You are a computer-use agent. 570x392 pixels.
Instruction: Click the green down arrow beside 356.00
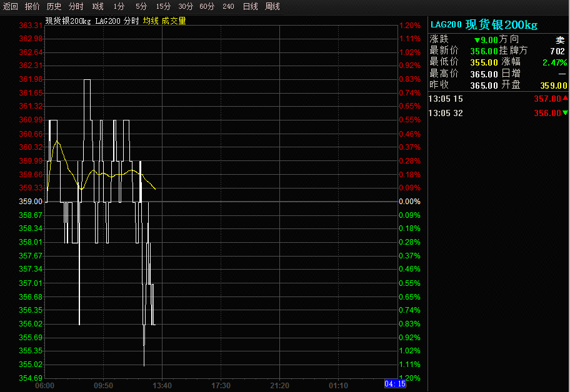[565, 113]
